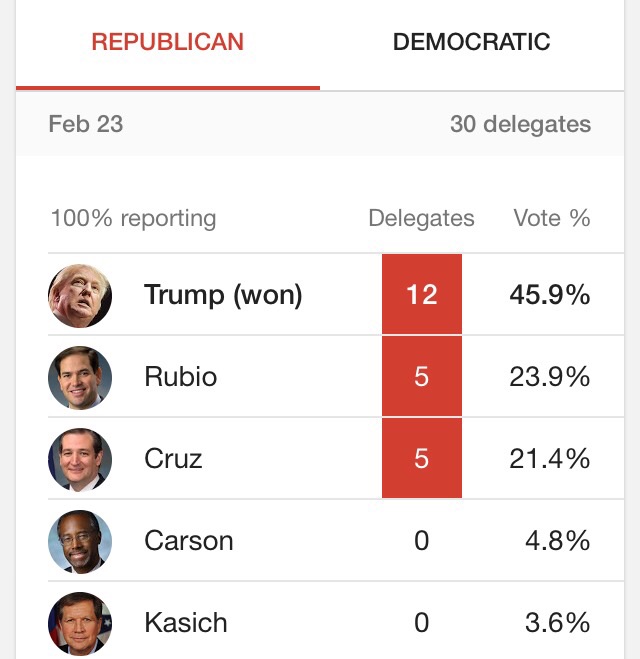Click Carson's profile photo
This screenshot has height=659, width=640.
click(x=80, y=541)
